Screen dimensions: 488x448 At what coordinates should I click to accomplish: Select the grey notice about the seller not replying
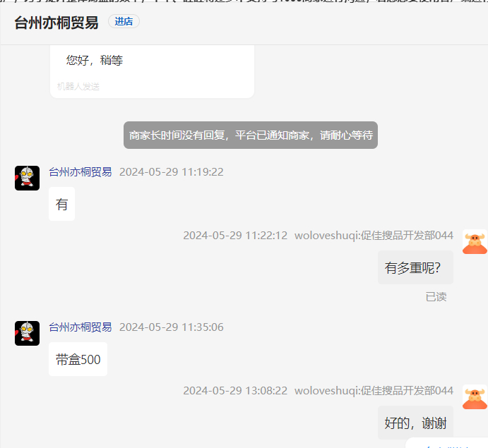251,135
